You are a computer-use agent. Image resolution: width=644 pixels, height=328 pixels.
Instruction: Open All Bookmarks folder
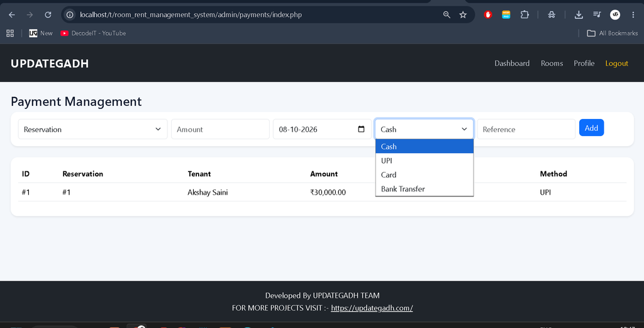coord(613,33)
